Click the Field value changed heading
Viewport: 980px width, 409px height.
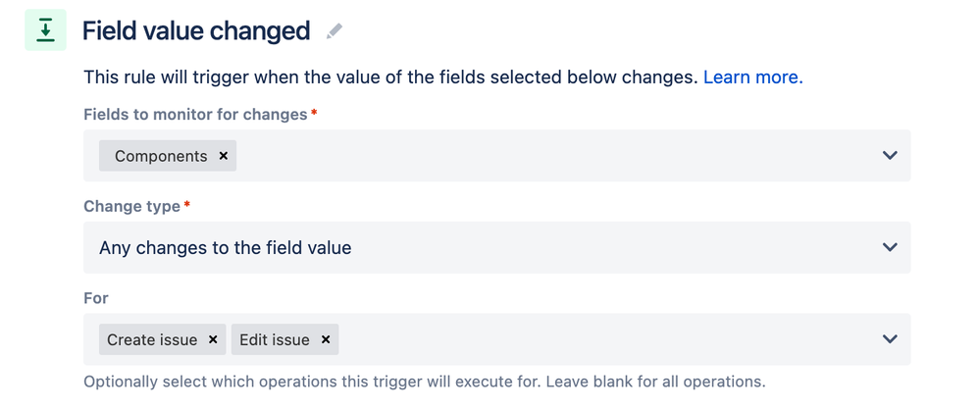(196, 30)
